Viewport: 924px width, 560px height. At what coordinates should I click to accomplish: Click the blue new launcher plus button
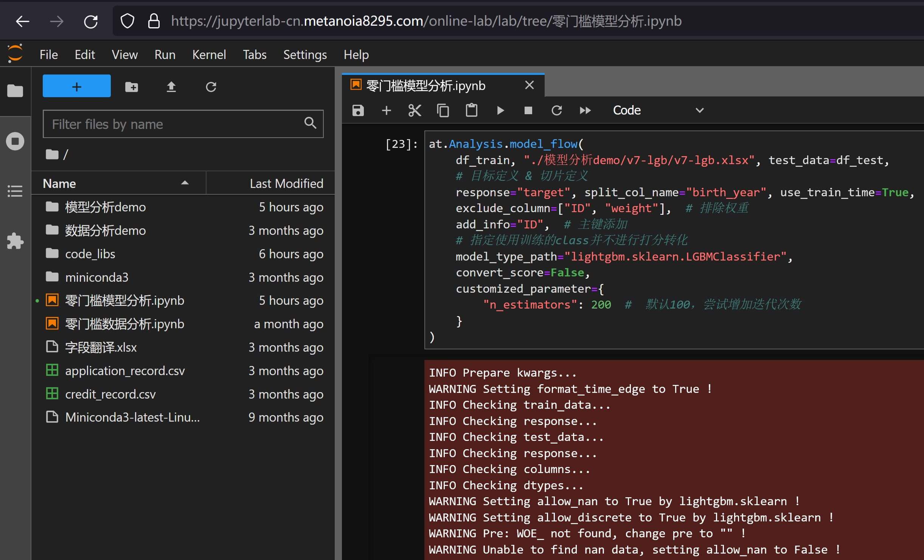coord(77,86)
